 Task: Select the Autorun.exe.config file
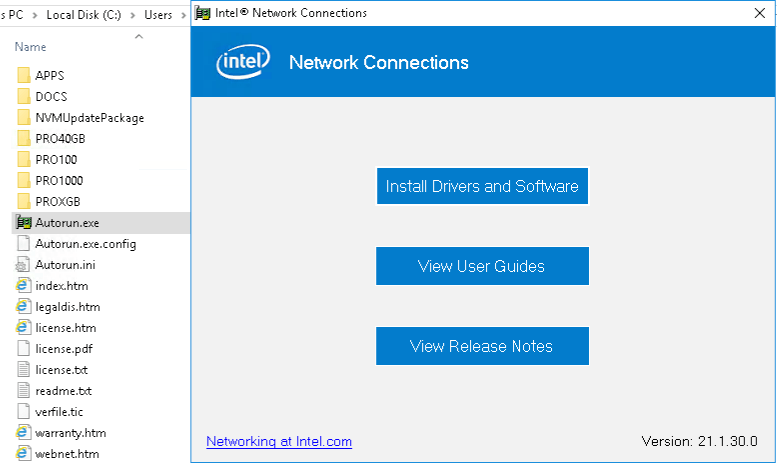tap(85, 243)
